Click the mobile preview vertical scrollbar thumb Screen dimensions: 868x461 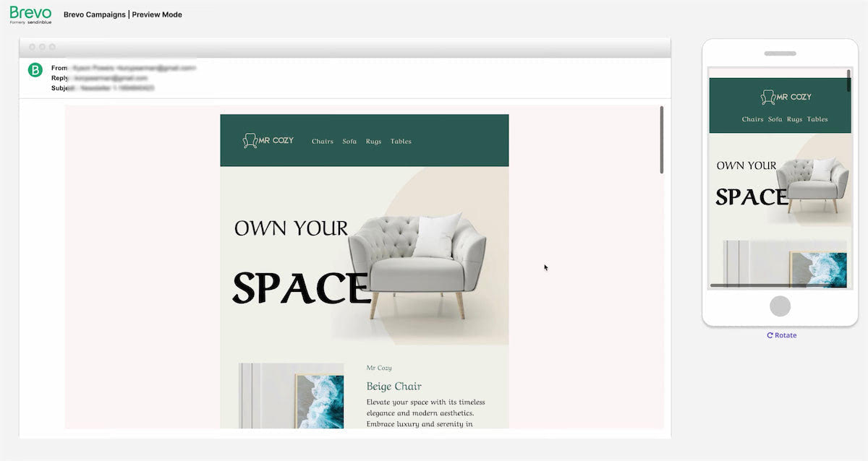(x=848, y=79)
